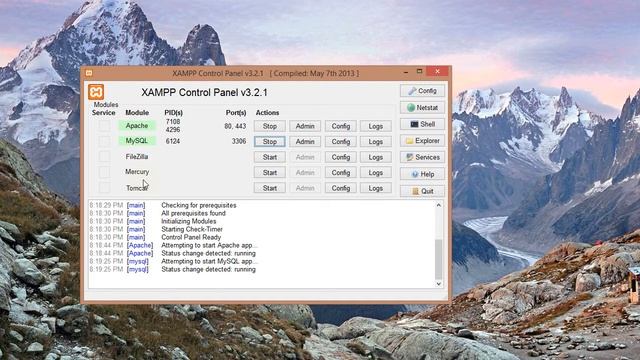Open Help from the right panel
The image size is (640, 360).
[x=422, y=174]
